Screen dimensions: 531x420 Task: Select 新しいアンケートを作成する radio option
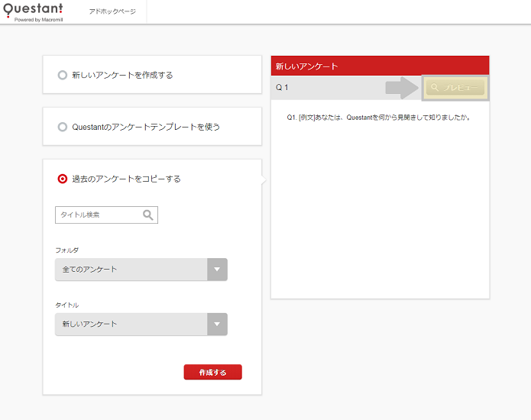tap(63, 75)
